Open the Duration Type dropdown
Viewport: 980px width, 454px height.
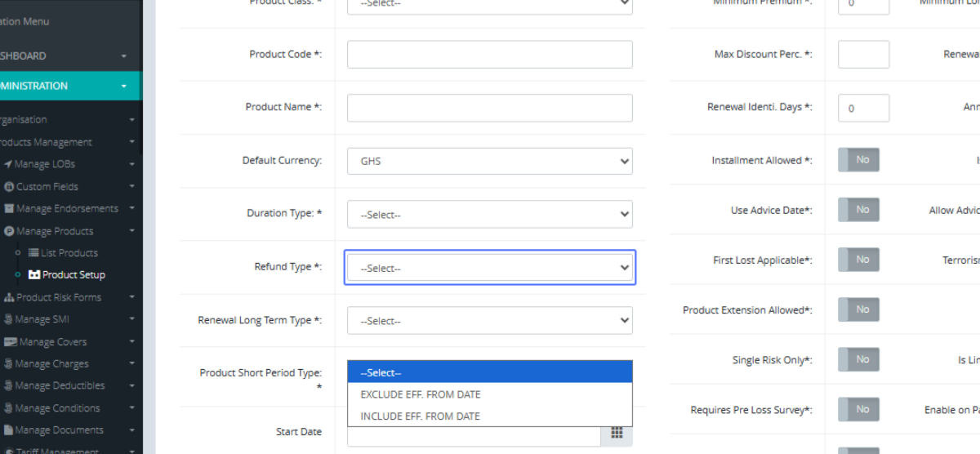coord(489,214)
